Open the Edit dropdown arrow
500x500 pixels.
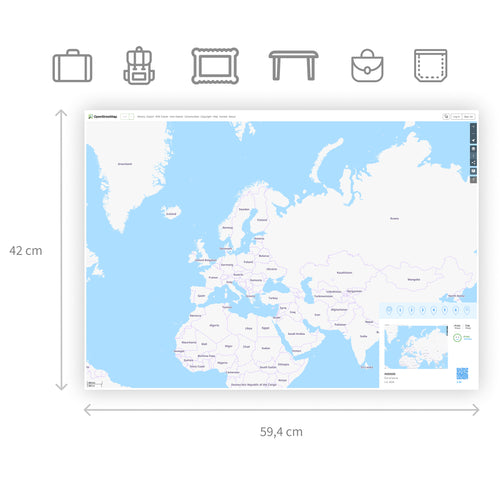click(x=131, y=117)
